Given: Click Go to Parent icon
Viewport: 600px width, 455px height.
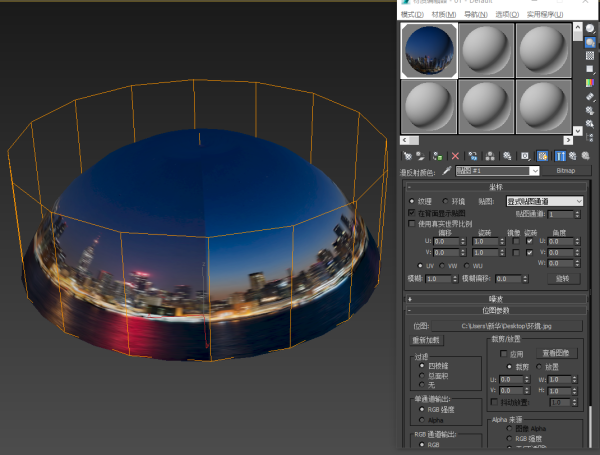Looking at the screenshot, I should tap(573, 156).
